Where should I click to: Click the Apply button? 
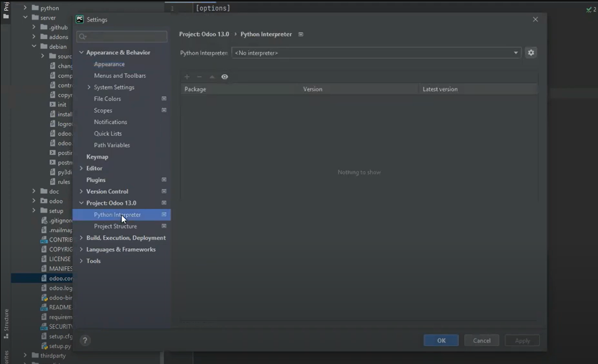point(522,340)
